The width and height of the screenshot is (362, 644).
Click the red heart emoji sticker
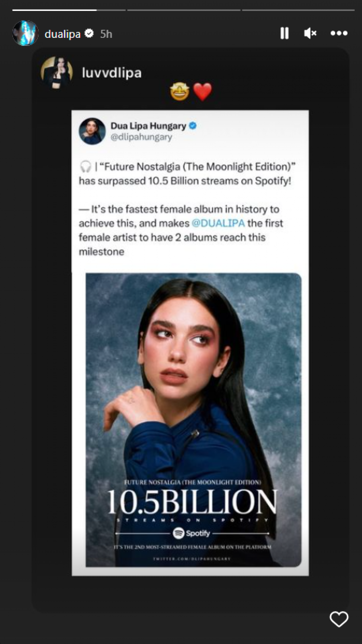click(x=202, y=92)
